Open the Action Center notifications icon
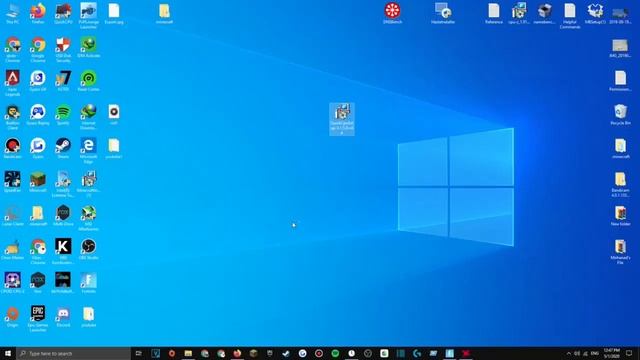 (x=629, y=353)
